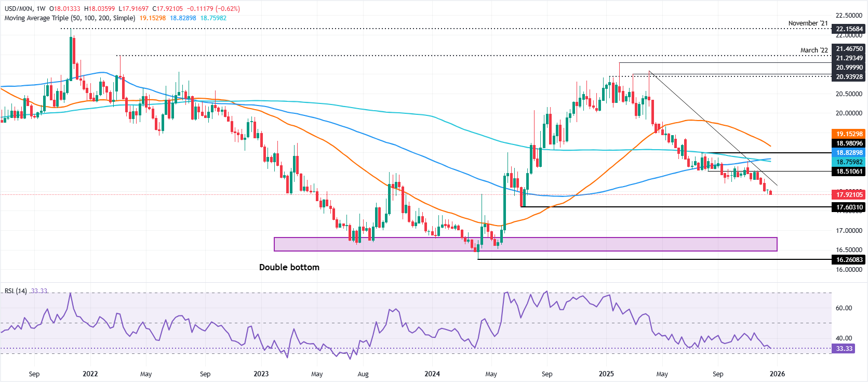
Task: Select the purple support zone rectangle
Action: pos(525,244)
